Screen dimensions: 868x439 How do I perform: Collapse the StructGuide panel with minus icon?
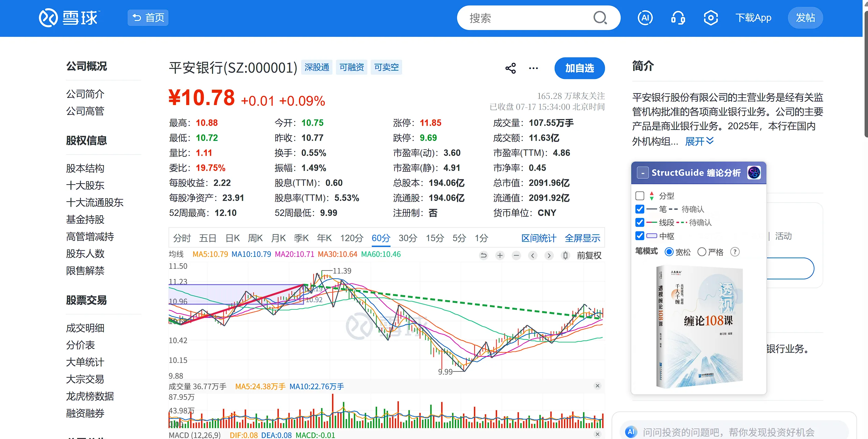(643, 173)
